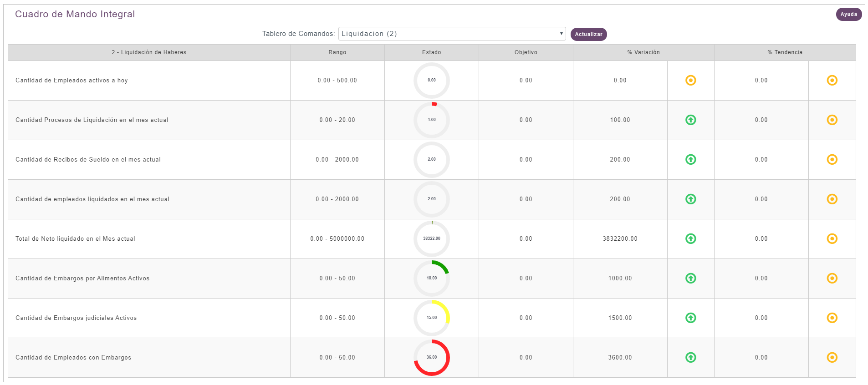The image size is (868, 385).
Task: Click the red 36.00 gauge for Empleados con Embargos
Action: pyautogui.click(x=431, y=358)
